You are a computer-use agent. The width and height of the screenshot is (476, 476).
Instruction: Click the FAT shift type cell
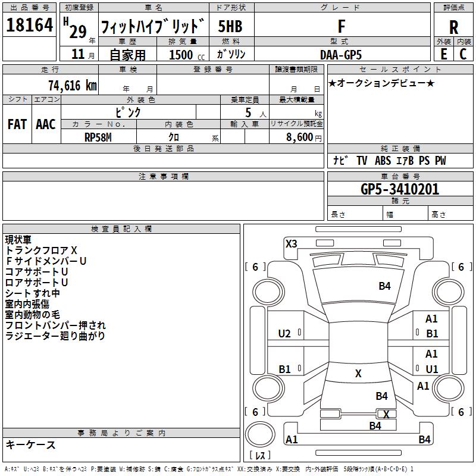17,124
